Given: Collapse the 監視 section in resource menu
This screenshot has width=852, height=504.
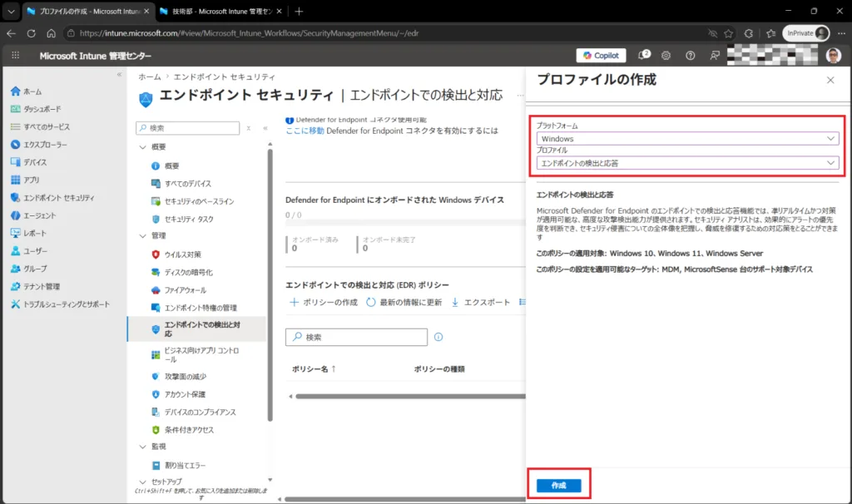Looking at the screenshot, I should point(142,447).
